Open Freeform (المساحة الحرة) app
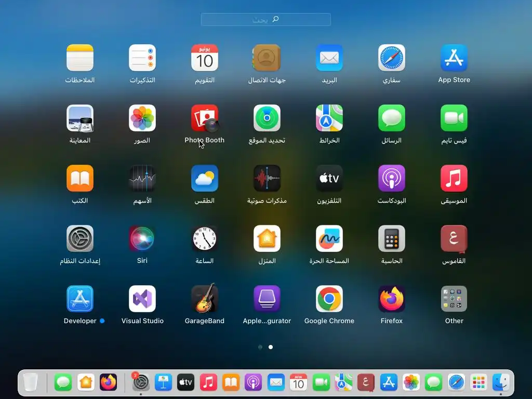Image resolution: width=532 pixels, height=399 pixels. [x=329, y=238]
